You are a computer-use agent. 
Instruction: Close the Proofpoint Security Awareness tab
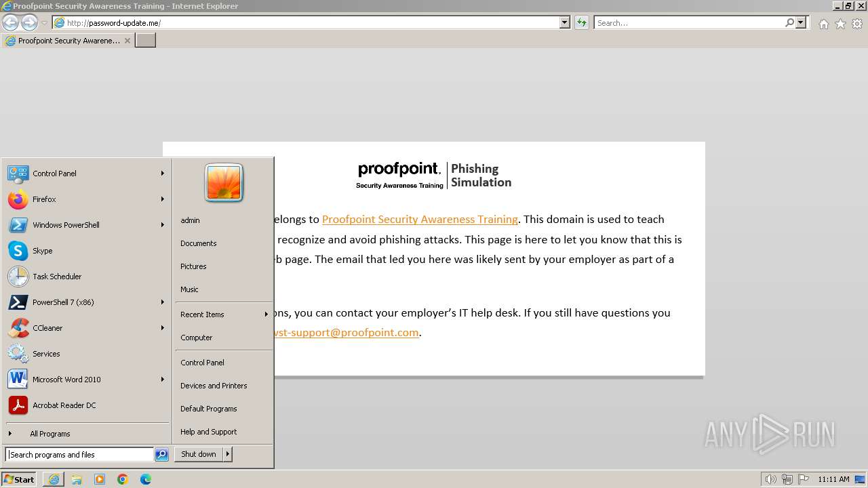click(x=127, y=41)
